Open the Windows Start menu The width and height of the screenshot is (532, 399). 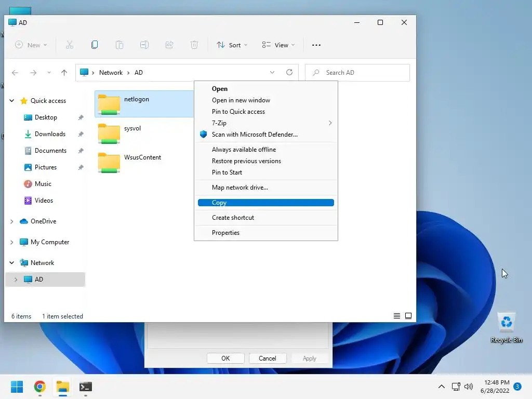click(x=17, y=387)
